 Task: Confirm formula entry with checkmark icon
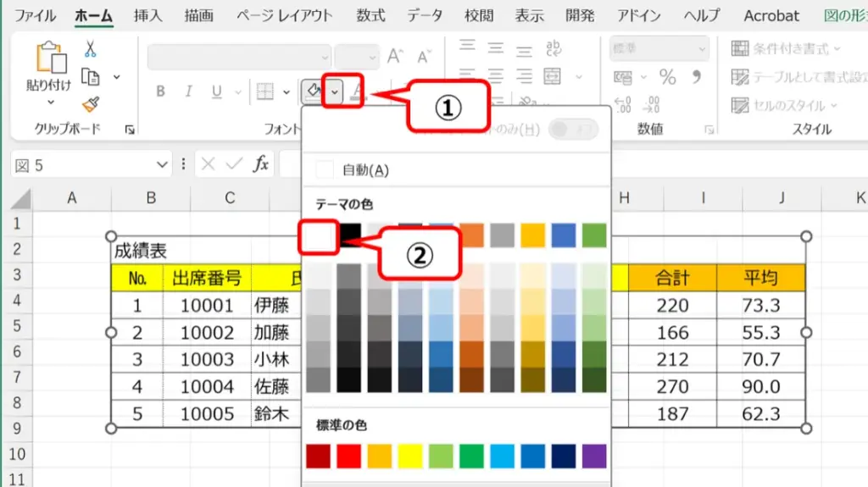(234, 164)
